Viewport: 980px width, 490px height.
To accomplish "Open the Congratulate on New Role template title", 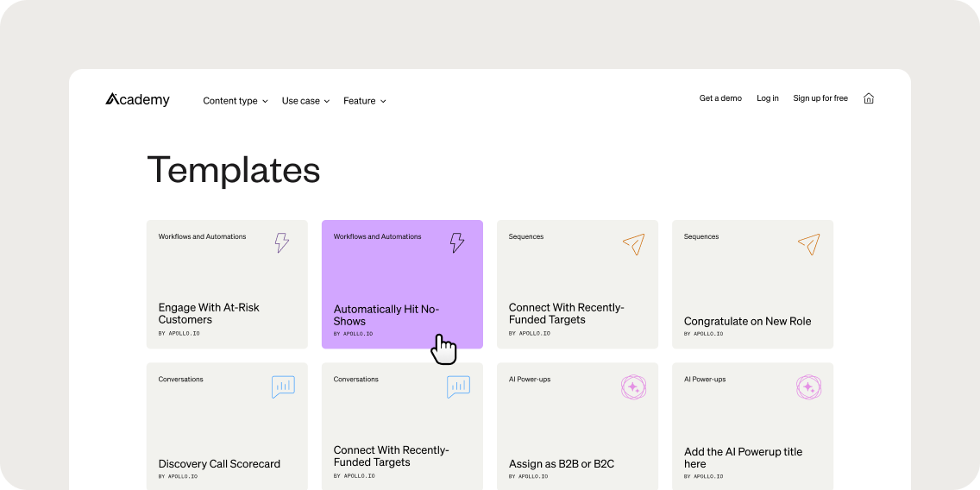I will (x=747, y=321).
